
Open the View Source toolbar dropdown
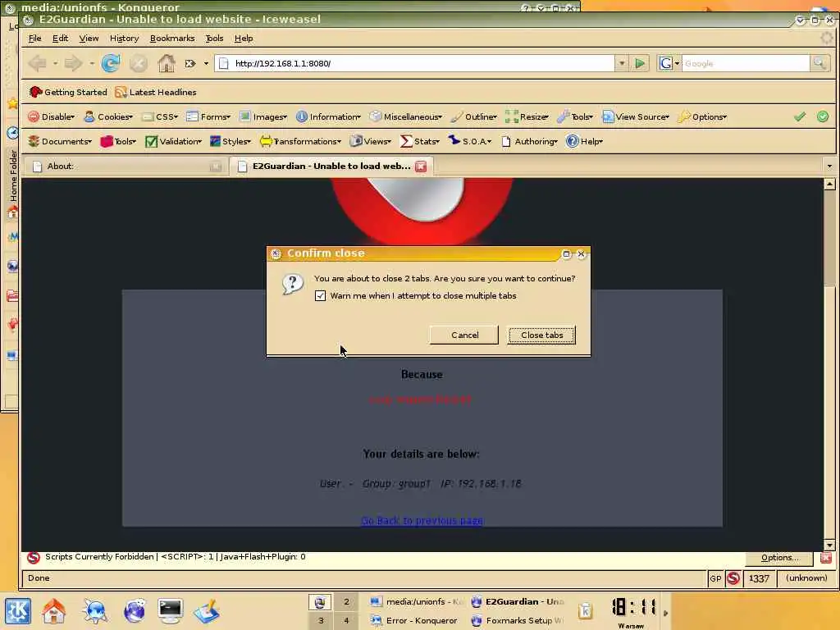636,116
